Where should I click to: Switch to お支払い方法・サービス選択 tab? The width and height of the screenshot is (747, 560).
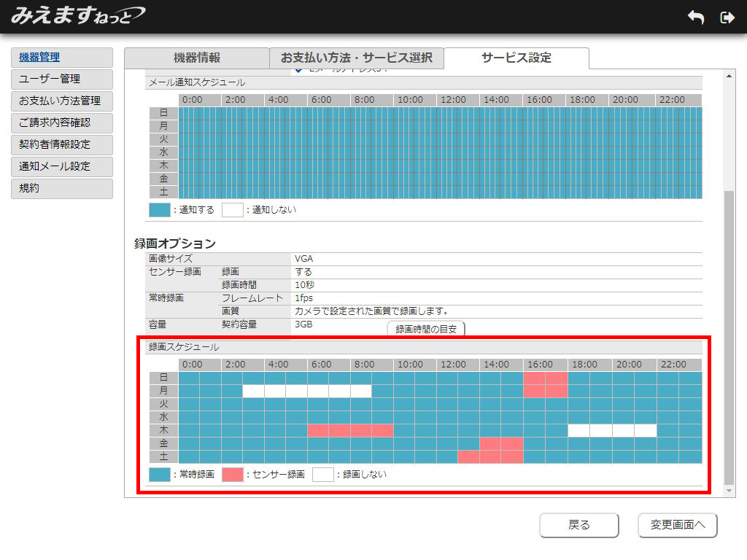click(356, 58)
